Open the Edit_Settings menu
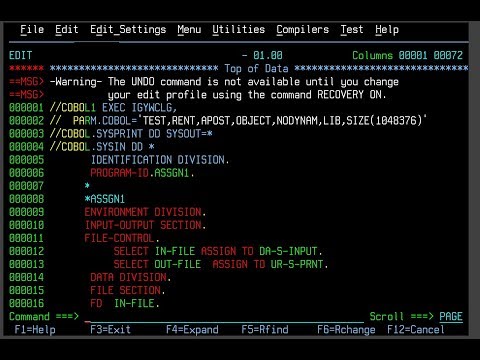 (x=128, y=30)
